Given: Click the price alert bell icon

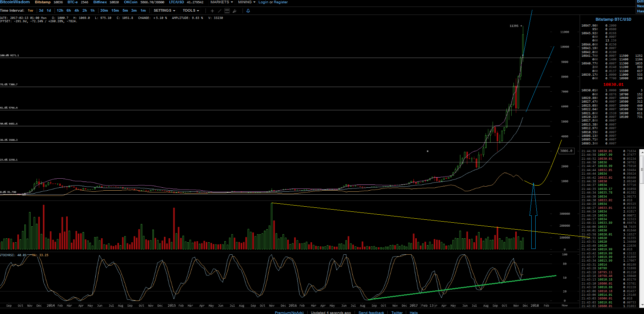Looking at the screenshot, I should 248,11.
